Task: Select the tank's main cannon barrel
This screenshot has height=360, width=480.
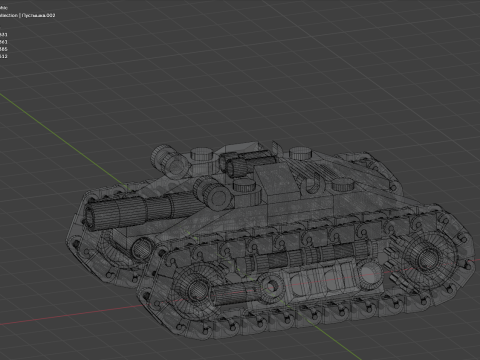Action: (x=143, y=210)
